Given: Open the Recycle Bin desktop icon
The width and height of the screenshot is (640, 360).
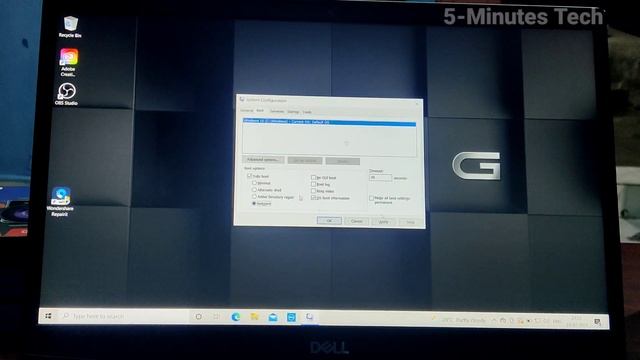Looking at the screenshot, I should pos(70,27).
